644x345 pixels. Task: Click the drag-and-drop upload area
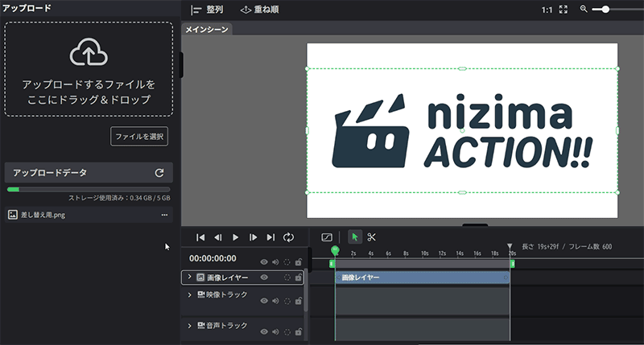[x=89, y=69]
